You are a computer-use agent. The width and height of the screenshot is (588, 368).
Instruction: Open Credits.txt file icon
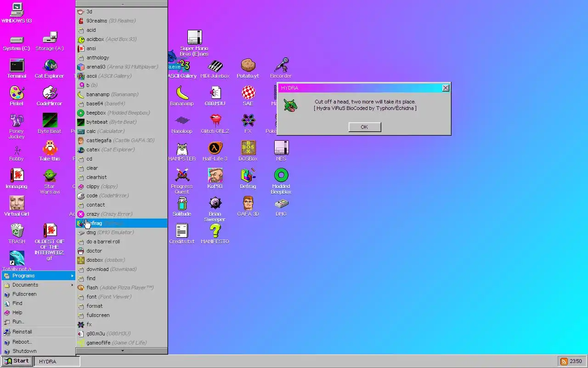coord(182,234)
